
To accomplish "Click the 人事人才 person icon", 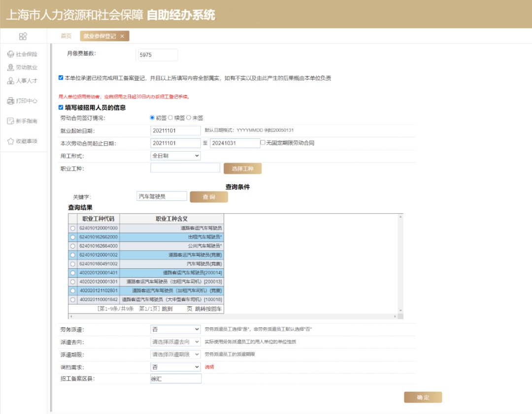I will click(10, 81).
